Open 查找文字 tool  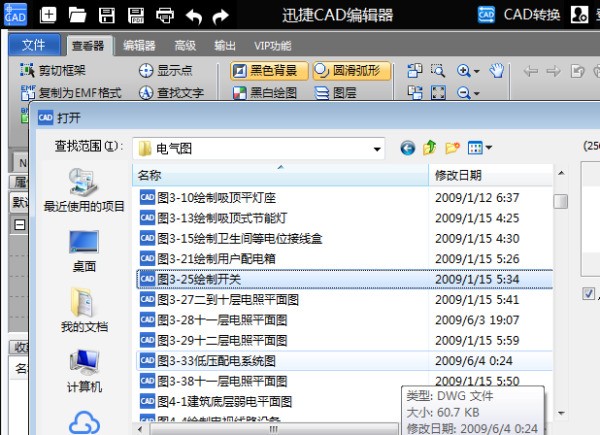tap(171, 93)
